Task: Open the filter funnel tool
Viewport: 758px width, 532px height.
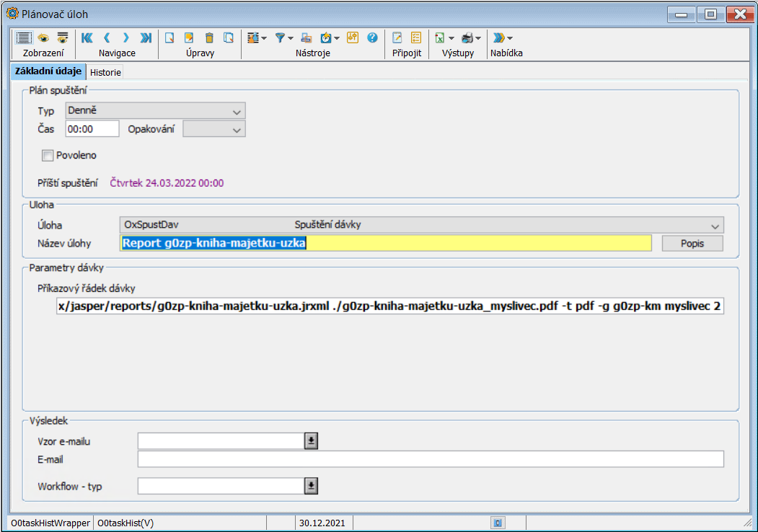Action: 280,38
